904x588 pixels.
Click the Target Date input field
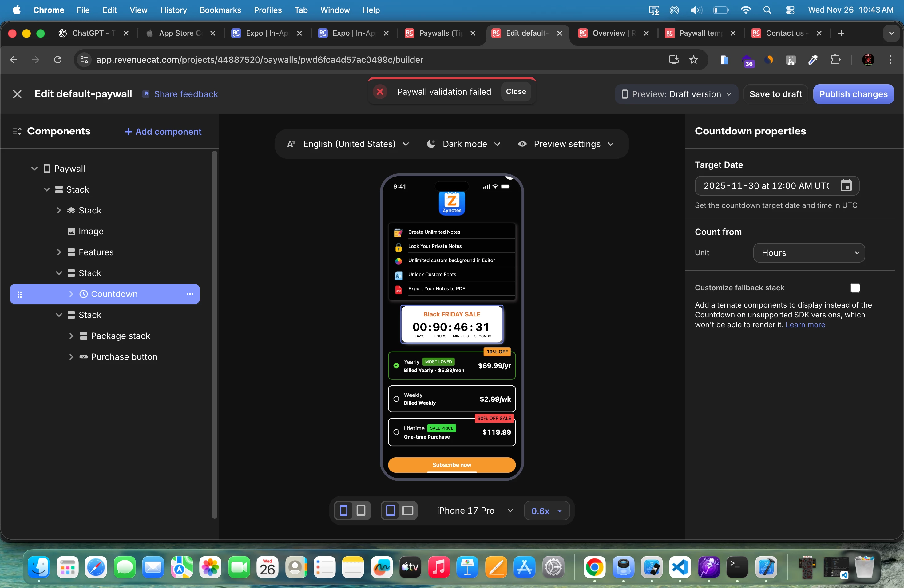click(765, 185)
